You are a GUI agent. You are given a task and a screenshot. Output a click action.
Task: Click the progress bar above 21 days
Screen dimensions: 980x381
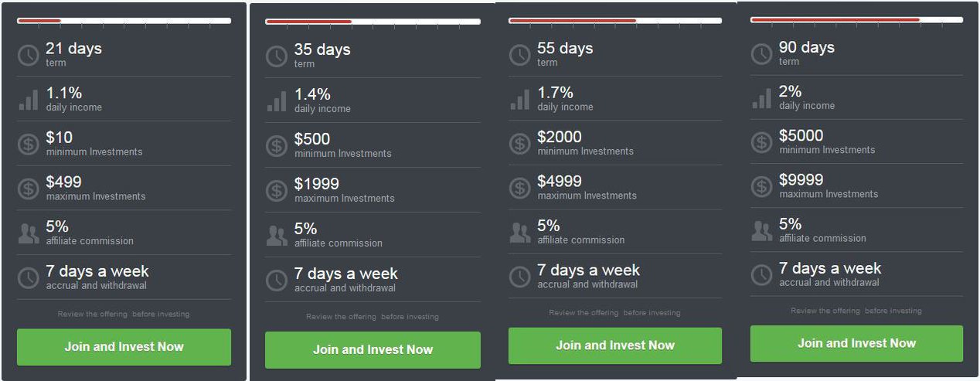pos(124,21)
